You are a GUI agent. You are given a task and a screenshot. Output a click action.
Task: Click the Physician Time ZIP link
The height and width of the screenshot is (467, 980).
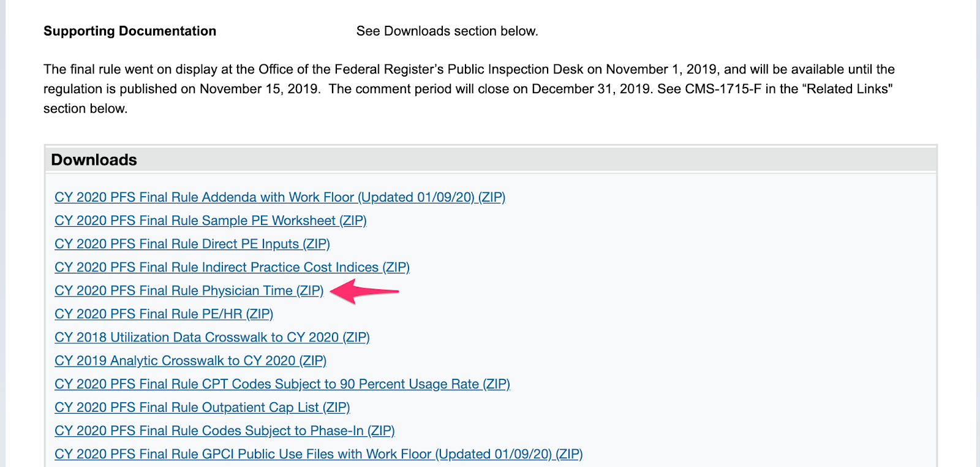(x=189, y=290)
